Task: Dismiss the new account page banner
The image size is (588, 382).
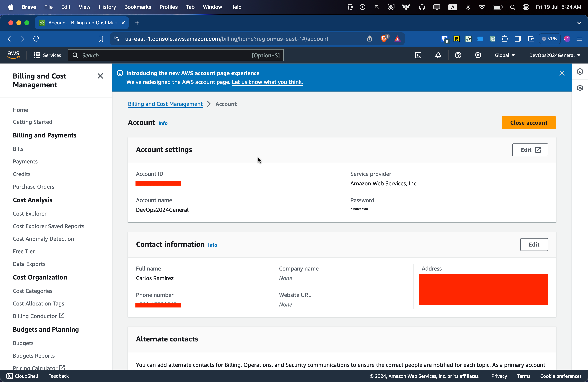Action: point(562,73)
